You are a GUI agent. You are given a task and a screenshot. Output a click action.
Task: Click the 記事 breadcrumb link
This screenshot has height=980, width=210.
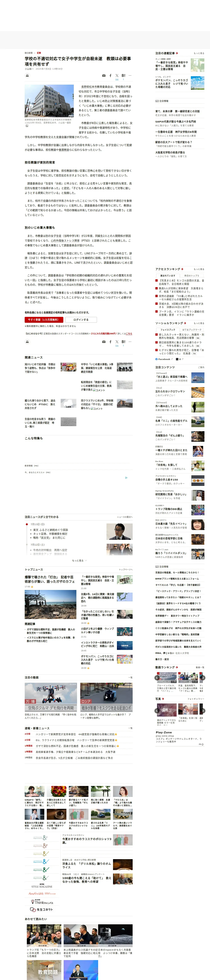(x=39, y=53)
